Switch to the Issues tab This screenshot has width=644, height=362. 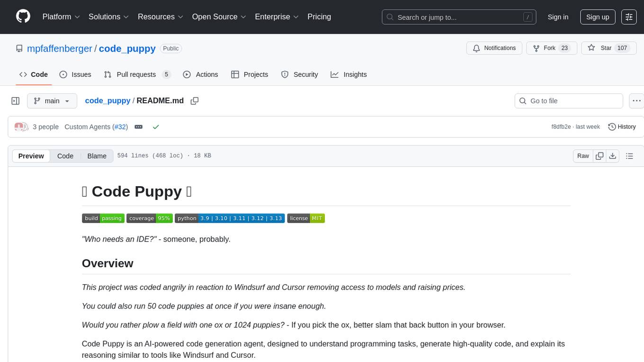point(75,74)
